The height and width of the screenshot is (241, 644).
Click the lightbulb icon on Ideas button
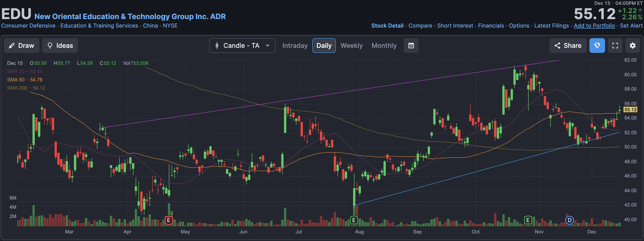50,45
